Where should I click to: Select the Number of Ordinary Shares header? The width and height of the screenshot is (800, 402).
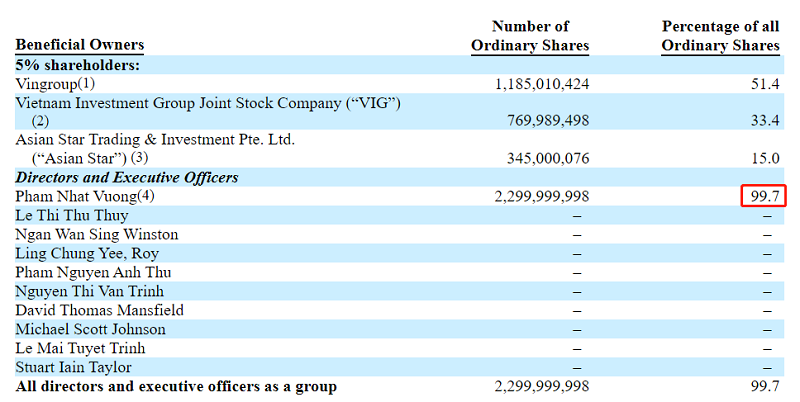tap(530, 36)
